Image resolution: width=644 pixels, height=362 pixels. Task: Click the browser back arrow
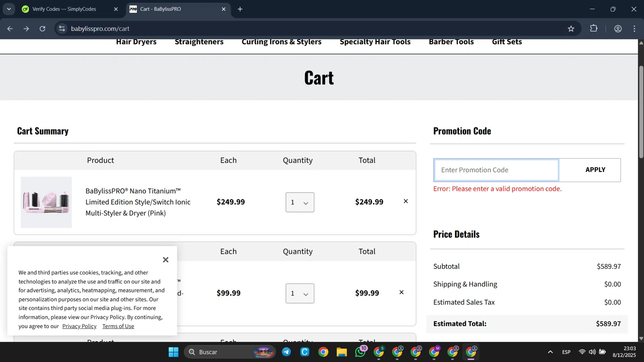(10, 29)
